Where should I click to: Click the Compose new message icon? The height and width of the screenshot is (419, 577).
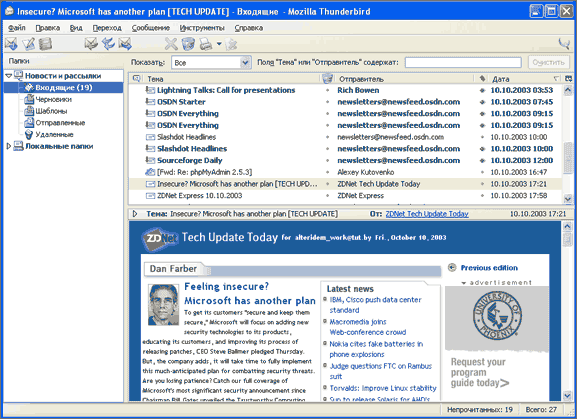(28, 44)
